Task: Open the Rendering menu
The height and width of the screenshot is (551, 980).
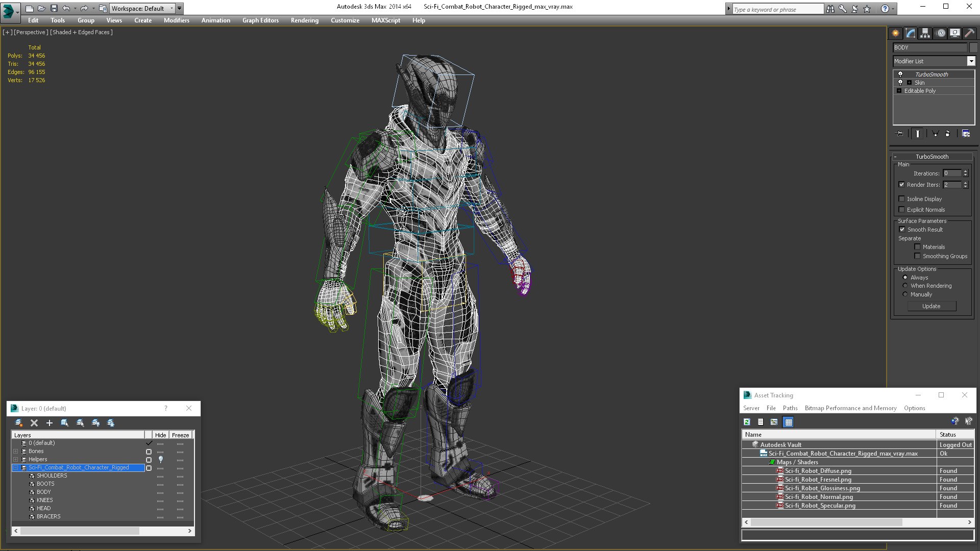Action: click(x=305, y=20)
